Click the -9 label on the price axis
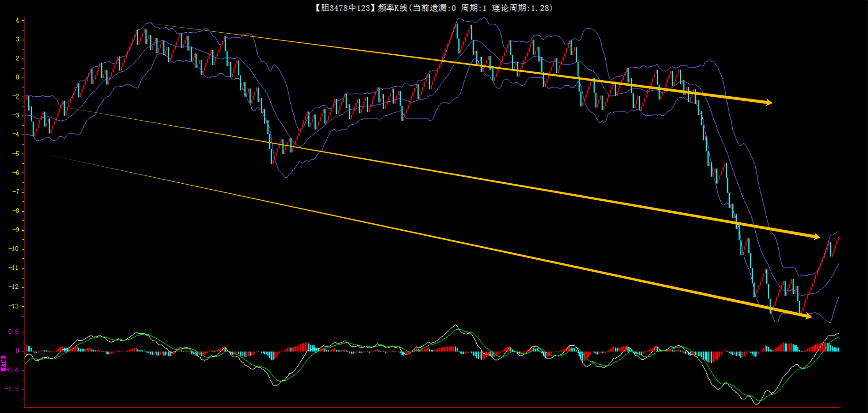 (16, 230)
